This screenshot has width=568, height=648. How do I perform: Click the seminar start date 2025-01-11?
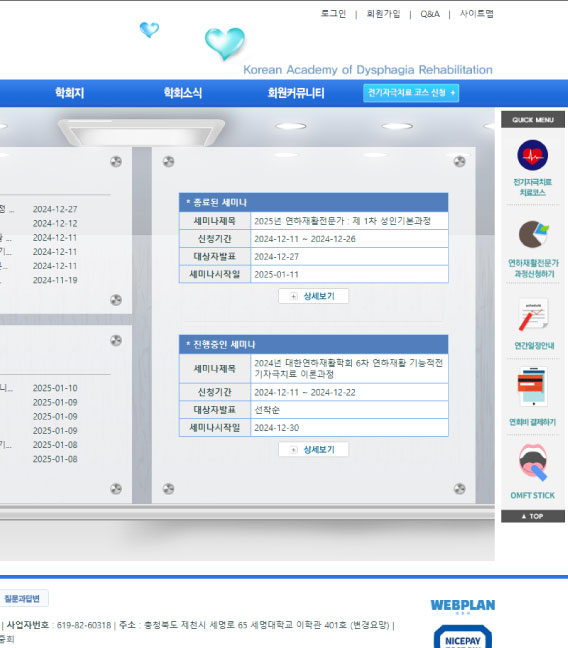tap(276, 274)
